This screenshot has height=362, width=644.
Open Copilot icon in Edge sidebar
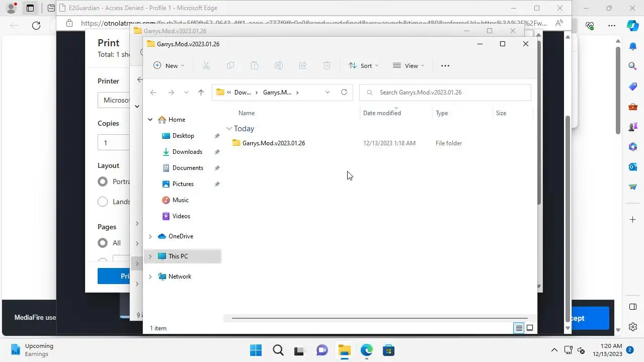click(x=633, y=26)
